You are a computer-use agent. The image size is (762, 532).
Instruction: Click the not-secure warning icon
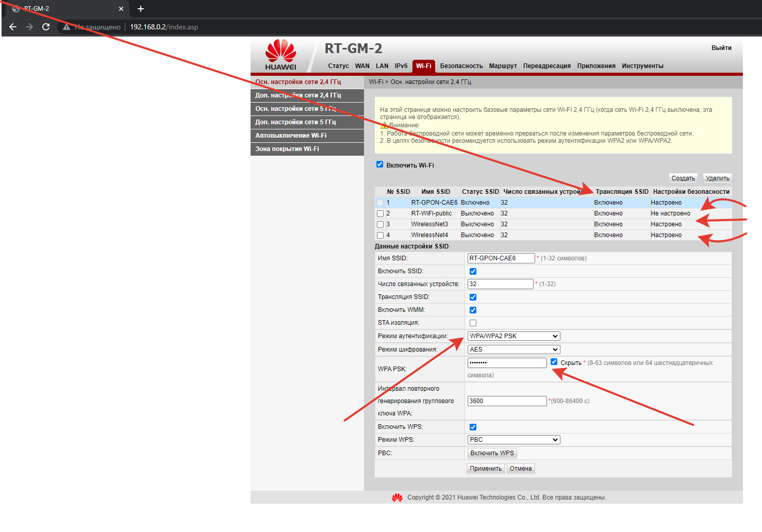point(67,27)
